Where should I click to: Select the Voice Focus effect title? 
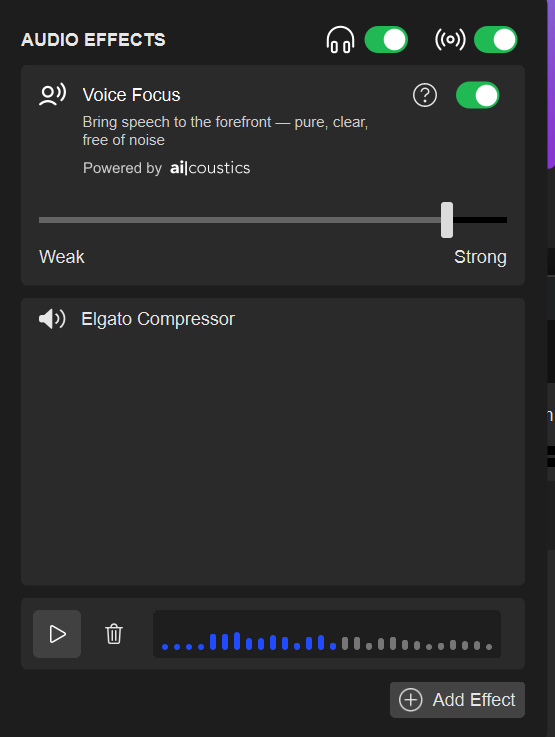tap(132, 95)
